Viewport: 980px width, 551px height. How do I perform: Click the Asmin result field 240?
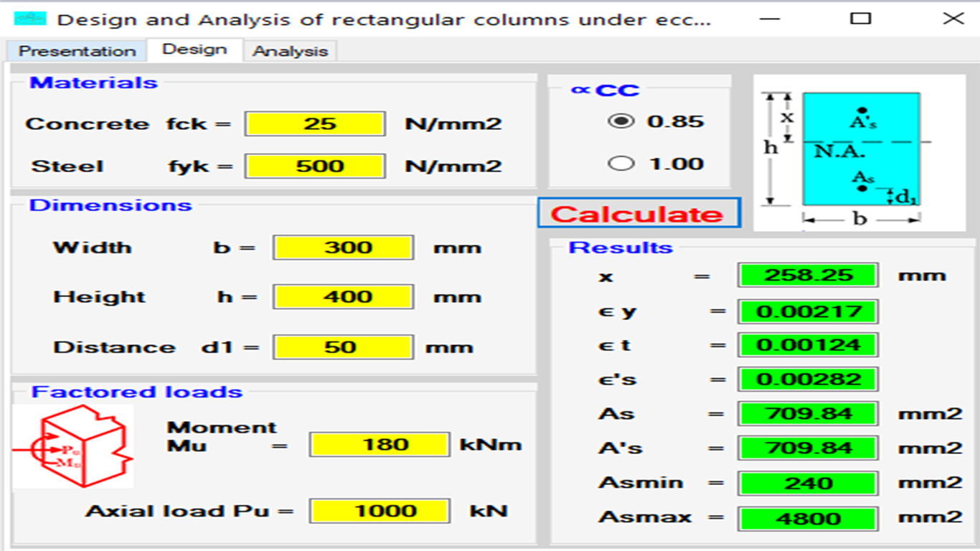(808, 483)
